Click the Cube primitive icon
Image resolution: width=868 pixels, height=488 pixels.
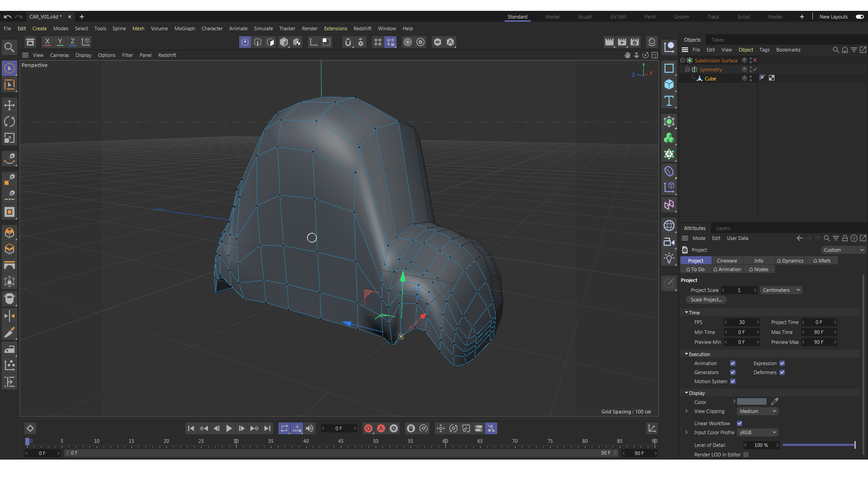pos(669,84)
